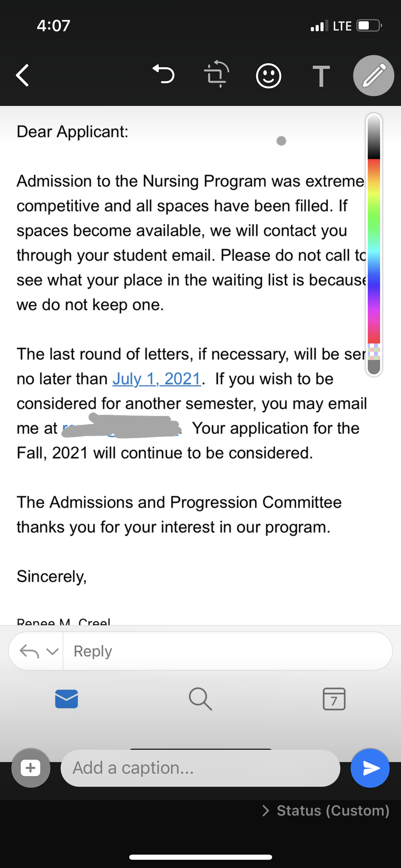Toggle the pencil drawing tool
The image size is (401, 868).
(x=374, y=75)
